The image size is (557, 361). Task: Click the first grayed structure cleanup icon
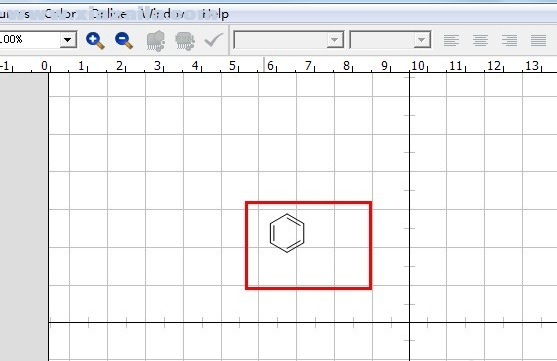coord(156,41)
